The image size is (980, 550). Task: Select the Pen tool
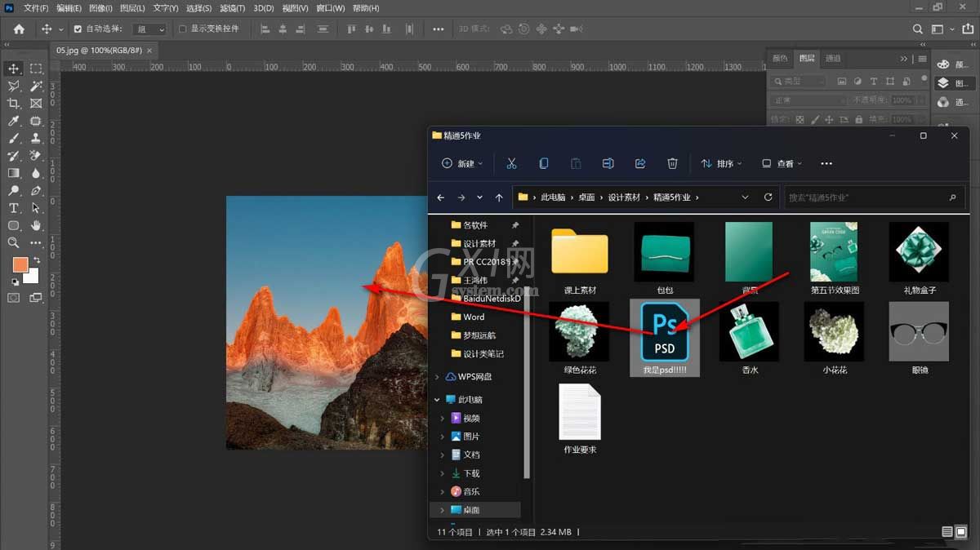[x=36, y=191]
